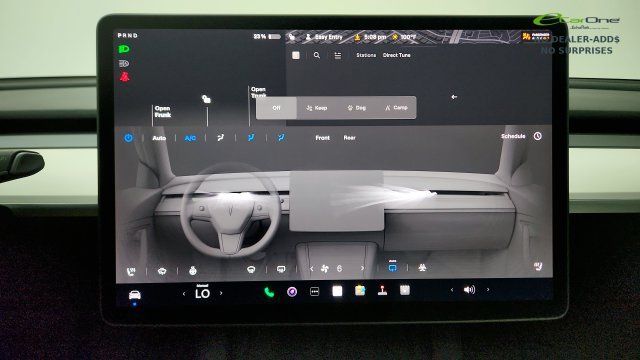Tap the car lock icon

click(x=206, y=99)
